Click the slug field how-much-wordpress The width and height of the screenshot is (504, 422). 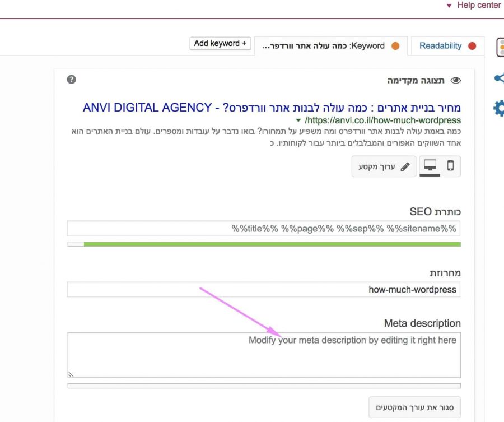pos(264,290)
